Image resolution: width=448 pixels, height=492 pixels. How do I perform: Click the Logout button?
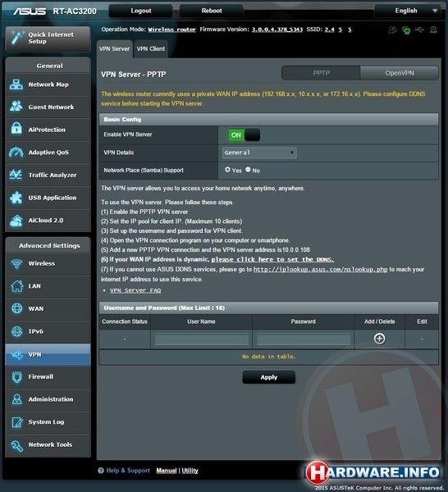[x=140, y=11]
